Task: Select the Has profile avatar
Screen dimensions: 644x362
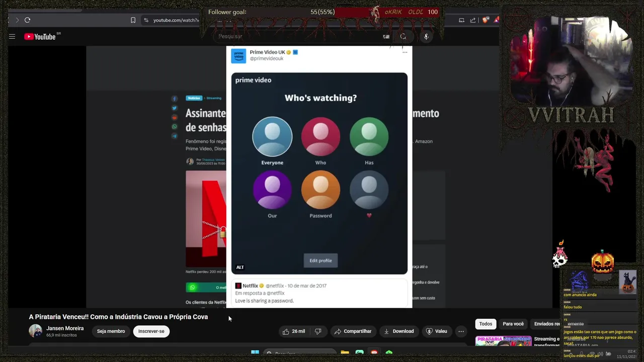Action: [369, 137]
